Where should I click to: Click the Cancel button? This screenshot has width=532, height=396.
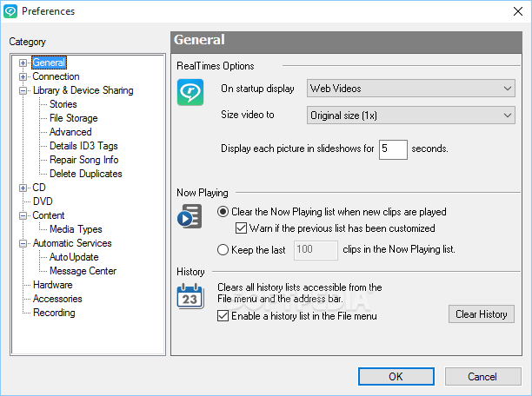click(482, 377)
